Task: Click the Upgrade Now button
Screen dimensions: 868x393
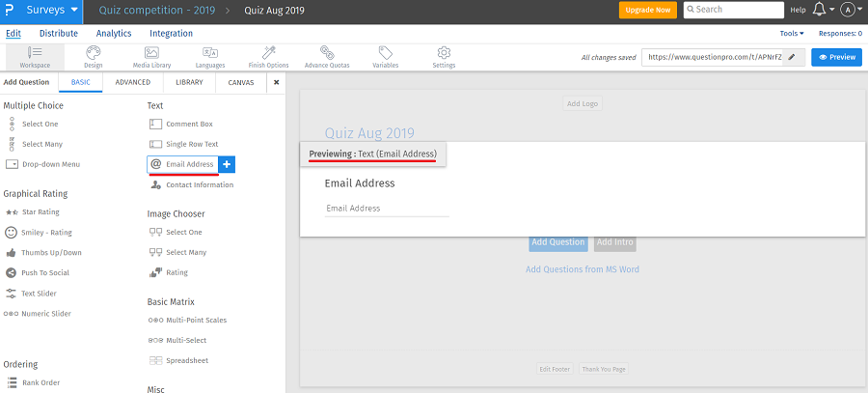Action: tap(648, 10)
